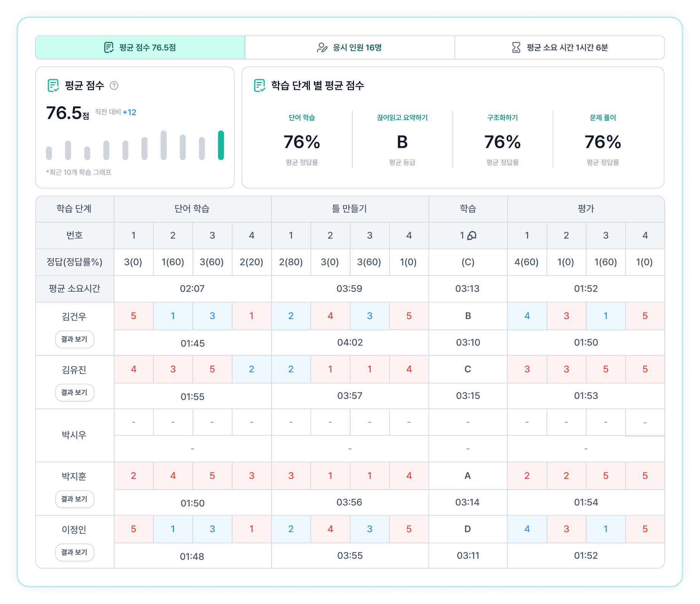Click the +12 change indicator
The height and width of the screenshot is (604, 700).
point(129,112)
